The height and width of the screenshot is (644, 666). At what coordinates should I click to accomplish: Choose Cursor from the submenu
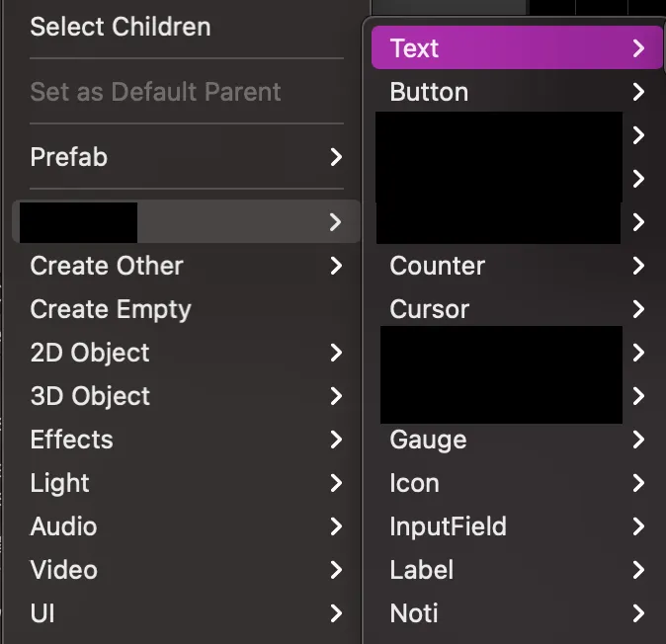pos(430,309)
